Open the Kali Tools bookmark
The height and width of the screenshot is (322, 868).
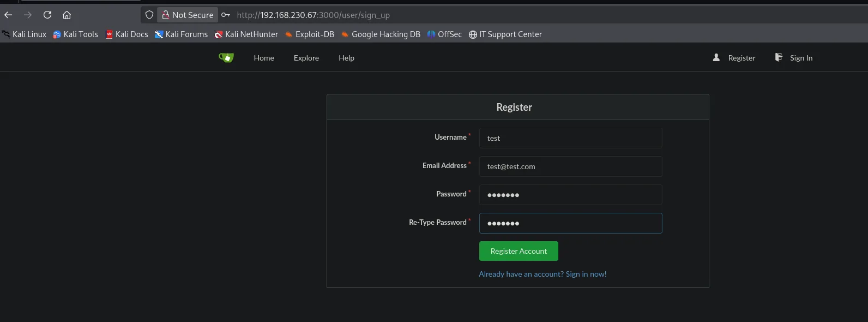pos(76,34)
